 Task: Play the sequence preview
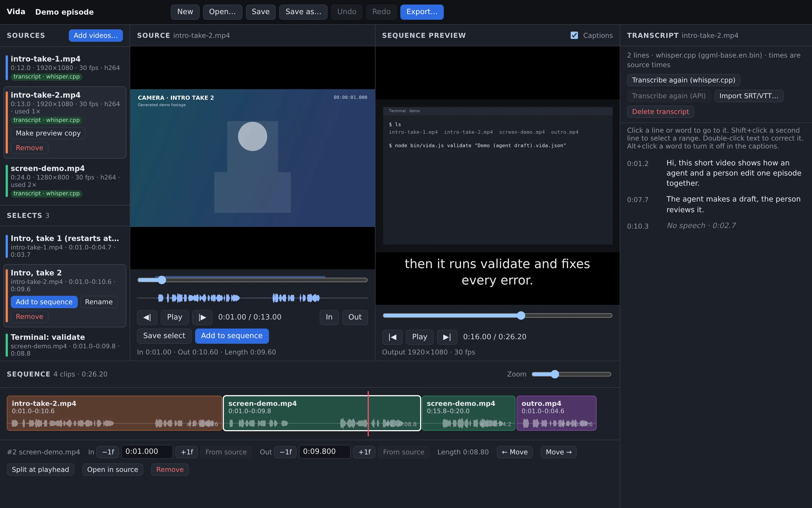coord(420,337)
